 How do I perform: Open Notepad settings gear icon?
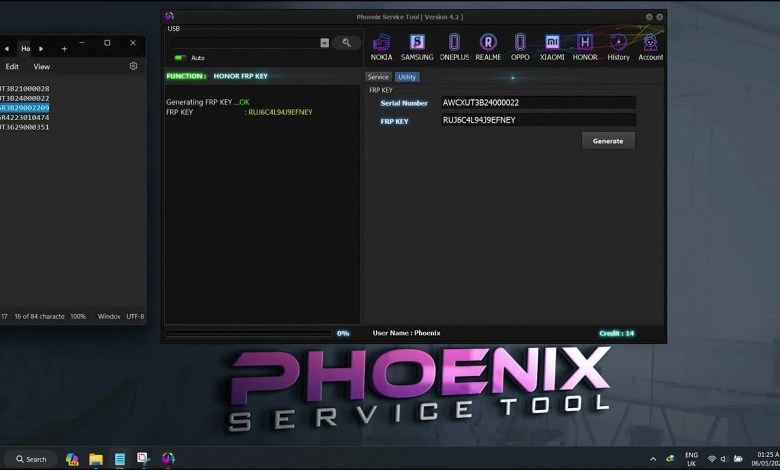point(133,66)
